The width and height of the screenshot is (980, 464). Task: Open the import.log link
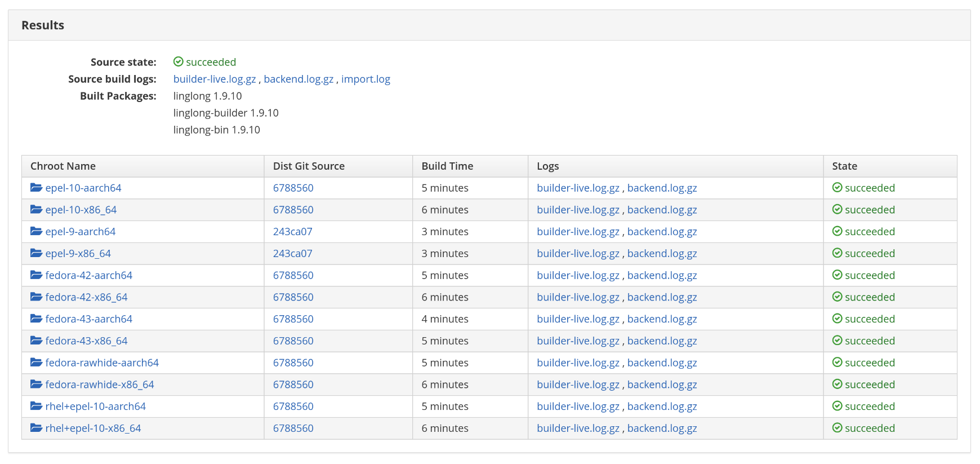coord(366,79)
